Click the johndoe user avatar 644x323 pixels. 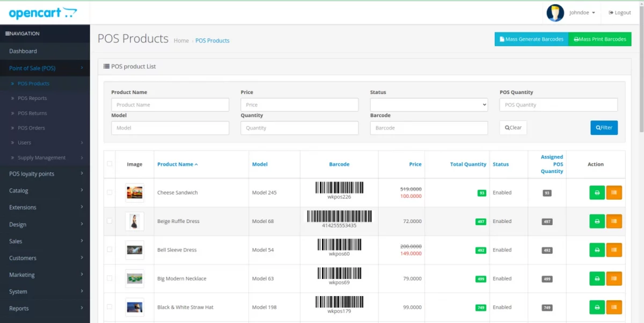555,12
